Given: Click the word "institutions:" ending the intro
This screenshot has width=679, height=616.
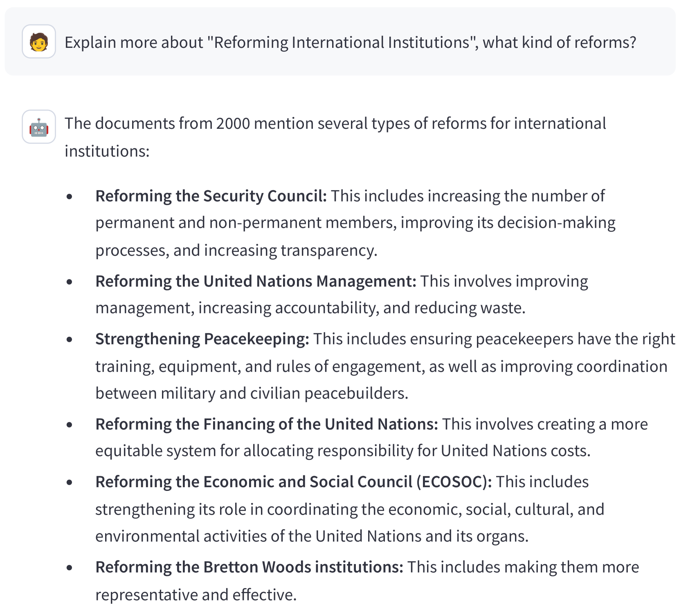Looking at the screenshot, I should point(107,151).
